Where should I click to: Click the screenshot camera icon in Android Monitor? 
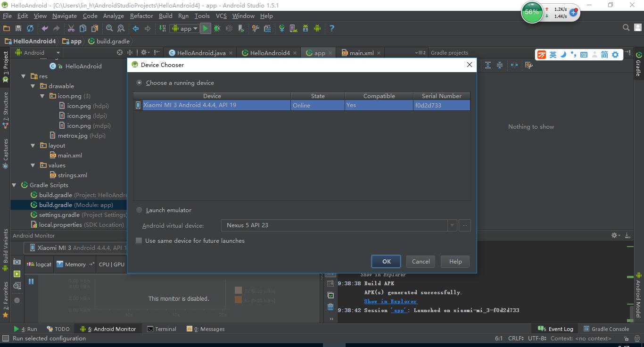tap(17, 262)
